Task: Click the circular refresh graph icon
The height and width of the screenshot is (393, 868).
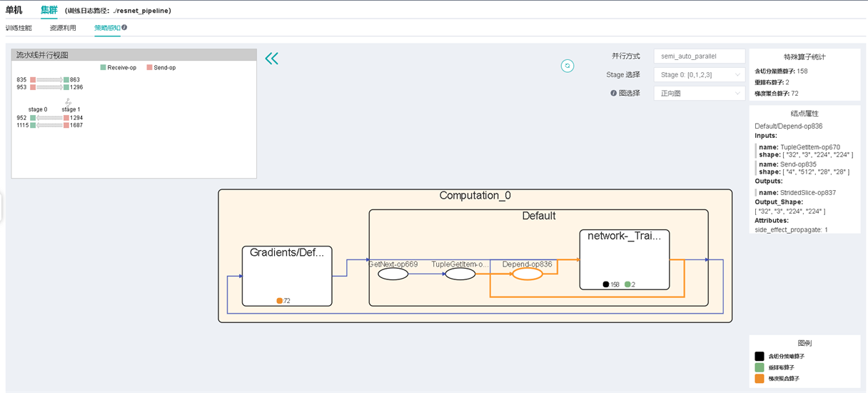Action: pyautogui.click(x=567, y=66)
